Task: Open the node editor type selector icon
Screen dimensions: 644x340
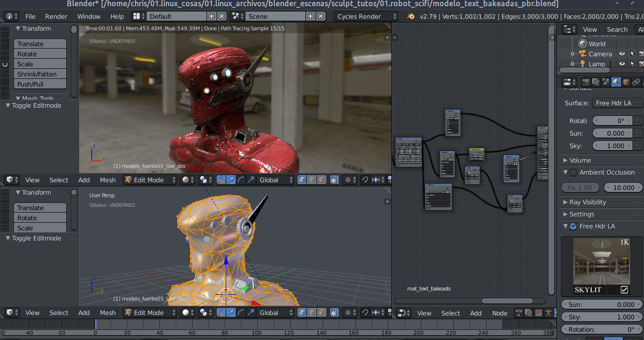Action: click(x=404, y=313)
